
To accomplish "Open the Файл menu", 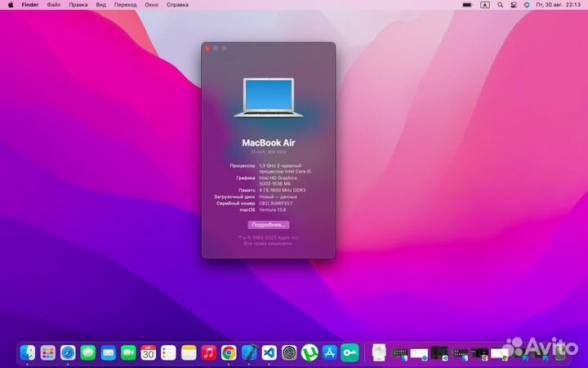I will click(x=54, y=5).
